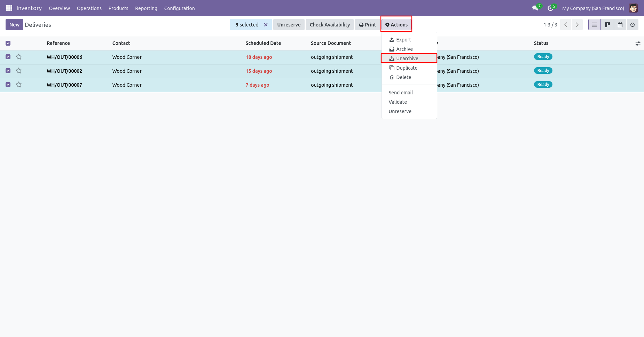Choose Export from Actions menu
Screen dimensions: 644x337
coord(409,40)
